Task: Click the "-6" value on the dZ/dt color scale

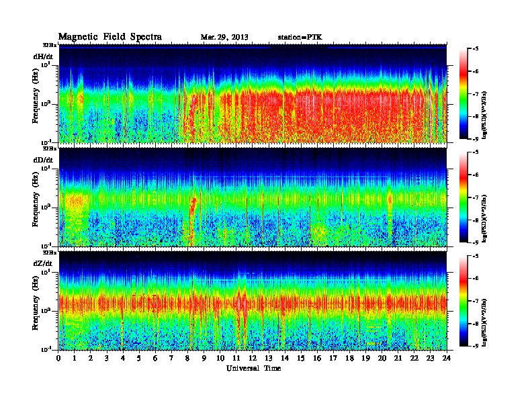Action: pos(476,279)
